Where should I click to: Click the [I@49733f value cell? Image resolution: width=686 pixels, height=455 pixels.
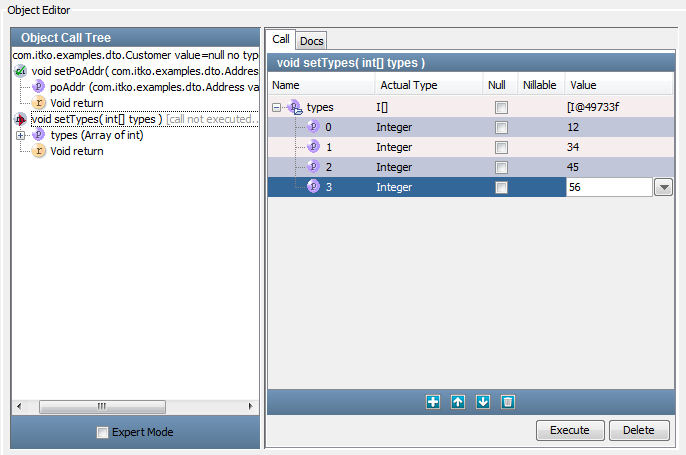click(x=620, y=107)
